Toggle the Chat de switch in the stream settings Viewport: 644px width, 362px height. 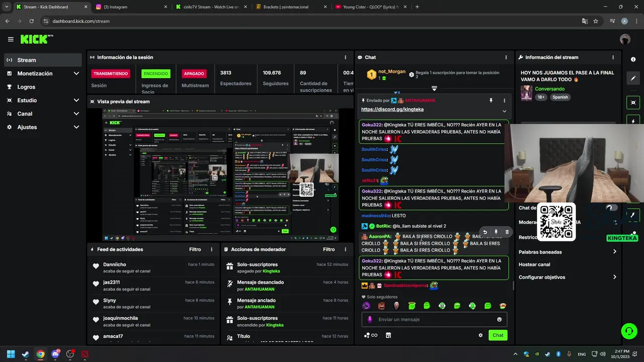pyautogui.click(x=611, y=208)
